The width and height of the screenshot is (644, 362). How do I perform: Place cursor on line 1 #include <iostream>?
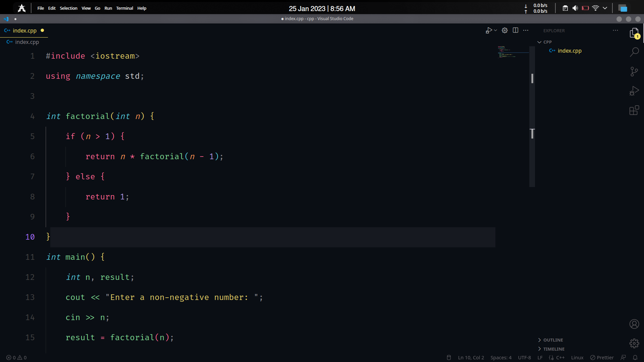tap(93, 56)
